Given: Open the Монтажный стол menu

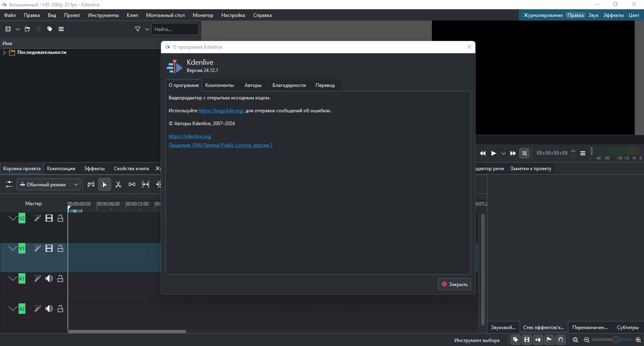Looking at the screenshot, I should [x=165, y=15].
